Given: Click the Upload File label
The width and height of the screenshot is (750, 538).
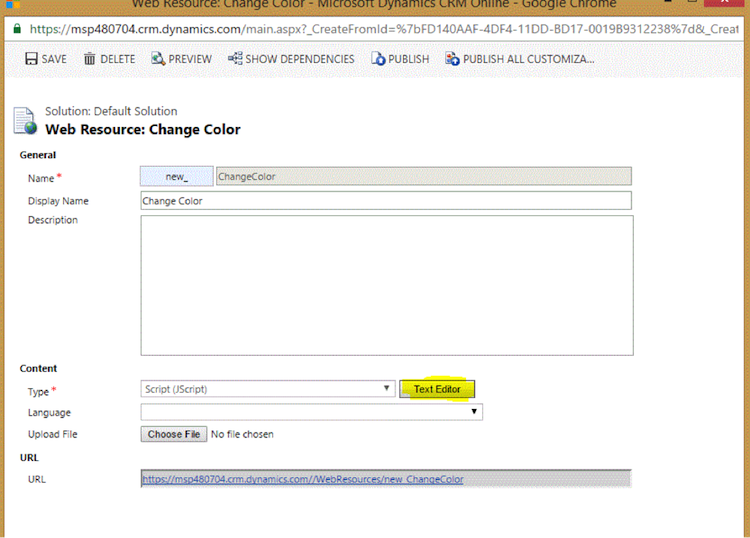Looking at the screenshot, I should 53,434.
